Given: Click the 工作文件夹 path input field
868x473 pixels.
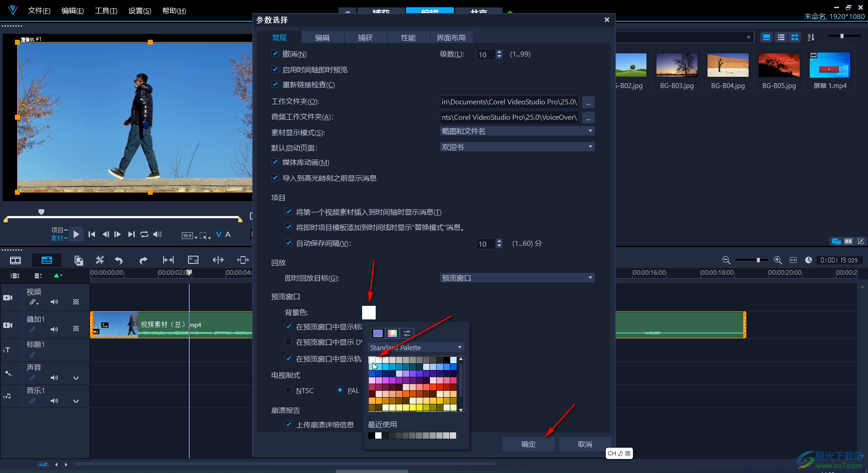Looking at the screenshot, I should coord(509,102).
